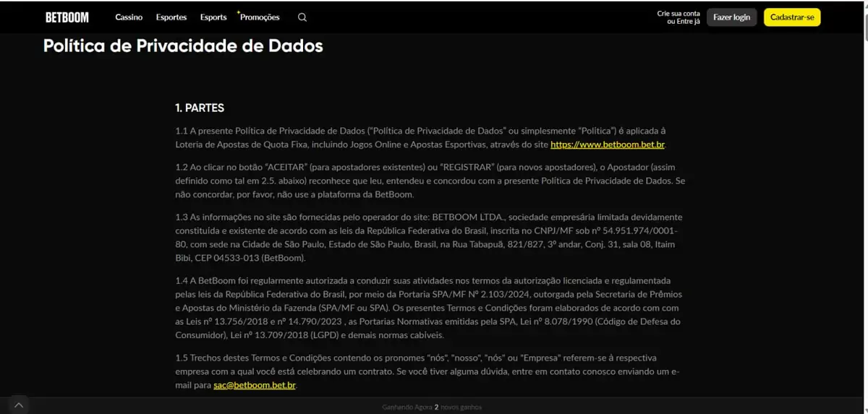868x414 pixels.
Task: Open the Esportes menu
Action: [171, 17]
